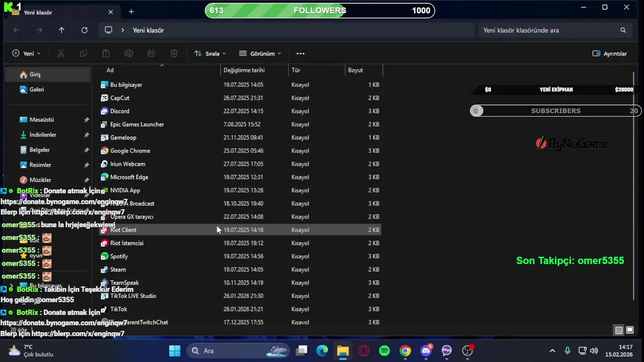Click the Share icon in toolbar
This screenshot has width=644, height=362.
click(151, 53)
